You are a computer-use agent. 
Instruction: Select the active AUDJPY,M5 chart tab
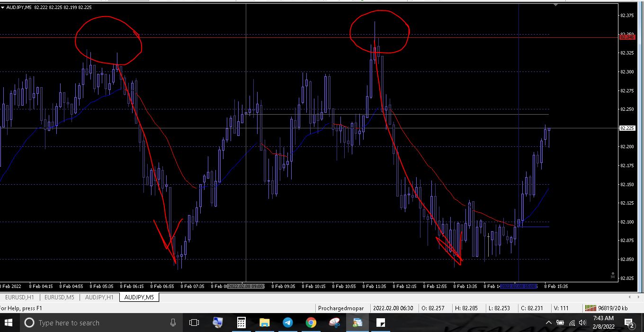(139, 297)
